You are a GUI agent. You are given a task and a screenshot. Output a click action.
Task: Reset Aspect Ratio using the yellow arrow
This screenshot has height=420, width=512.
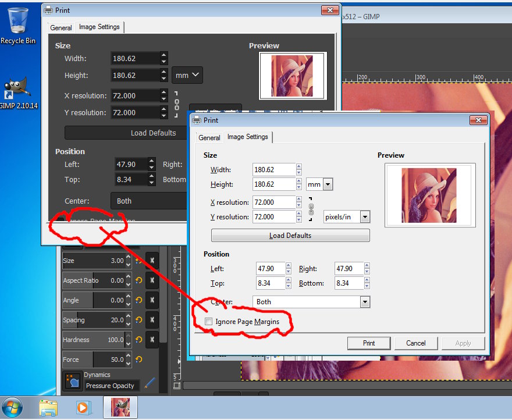click(x=139, y=281)
